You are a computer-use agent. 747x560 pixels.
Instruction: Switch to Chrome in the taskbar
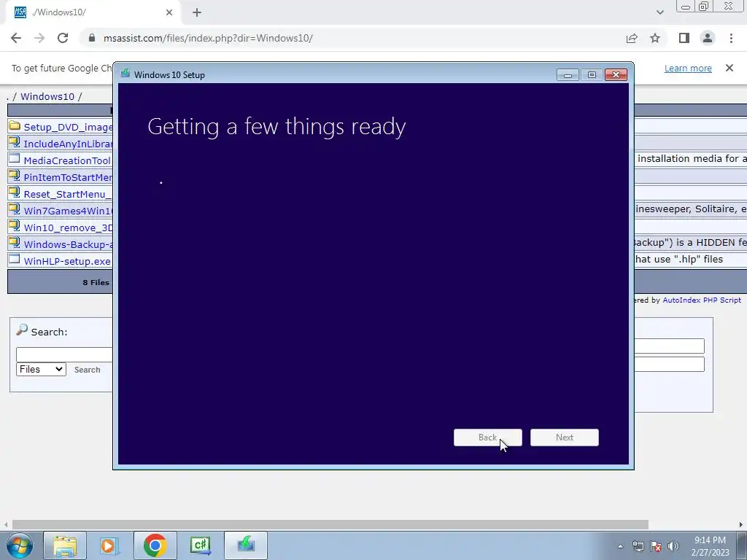pos(155,545)
